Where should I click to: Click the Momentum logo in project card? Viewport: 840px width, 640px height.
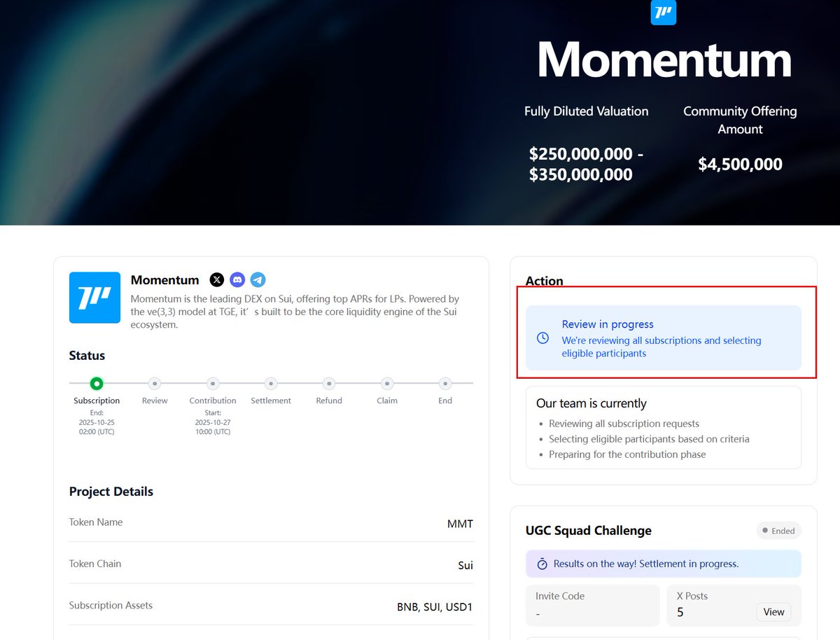pyautogui.click(x=94, y=298)
